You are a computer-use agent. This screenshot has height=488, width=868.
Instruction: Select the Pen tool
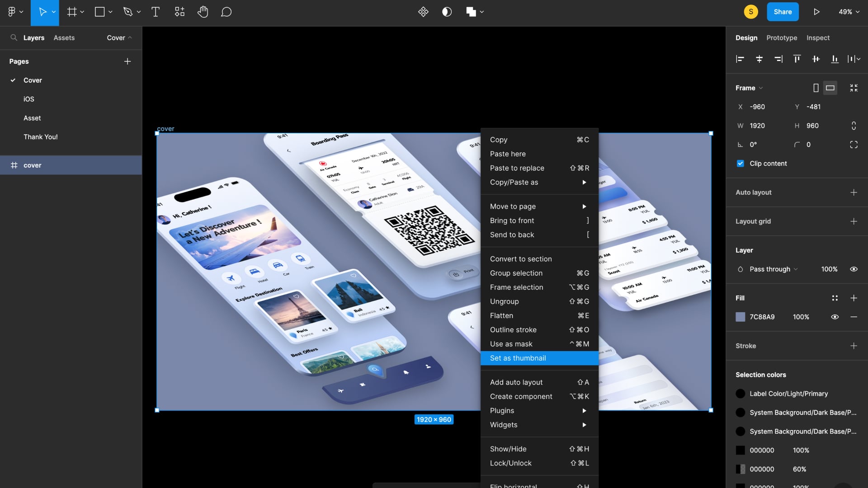click(128, 12)
